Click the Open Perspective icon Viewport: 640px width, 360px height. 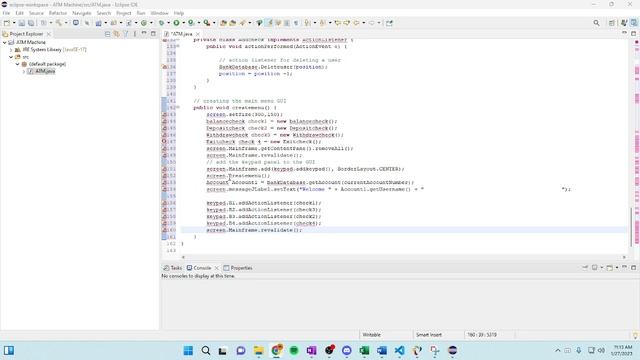pyautogui.click(x=612, y=23)
